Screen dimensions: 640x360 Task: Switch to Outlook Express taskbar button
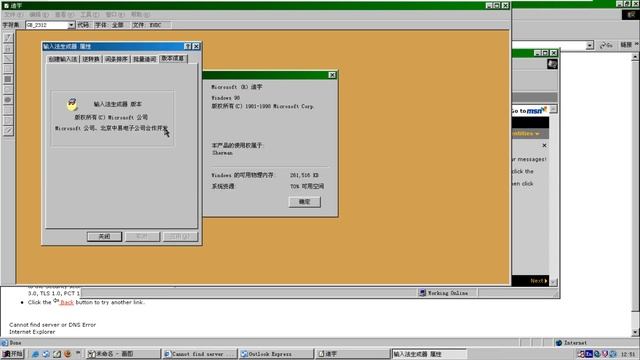pos(276,354)
